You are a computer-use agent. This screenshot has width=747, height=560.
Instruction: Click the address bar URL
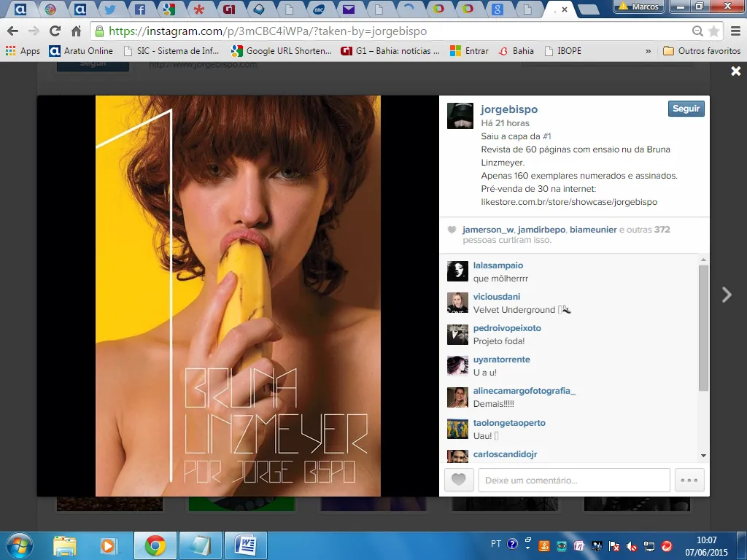coord(268,31)
